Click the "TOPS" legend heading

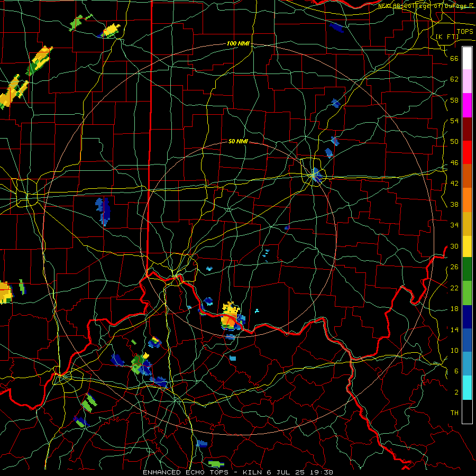[465, 31]
